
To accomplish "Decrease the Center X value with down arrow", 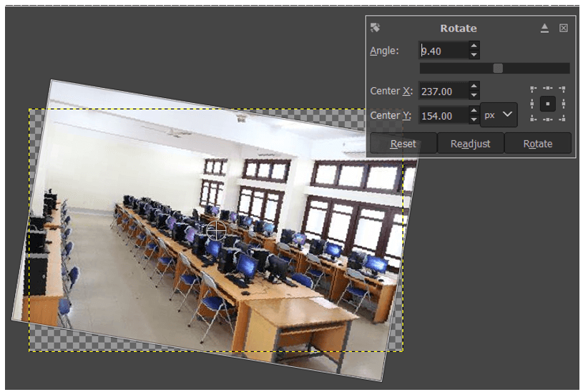I will coord(474,95).
